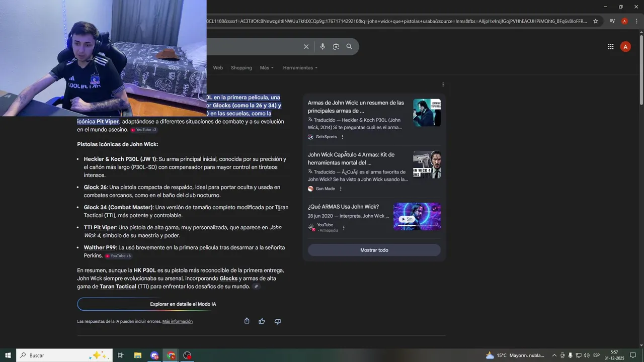Screen dimensions: 644x362
Task: Show hidden system tray icons
Action: point(554,355)
